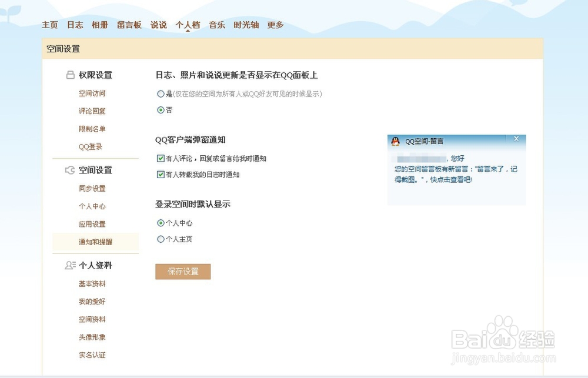This screenshot has height=378, width=588.
Task: Click the lock icon beside 权限设置
Action: pos(70,75)
